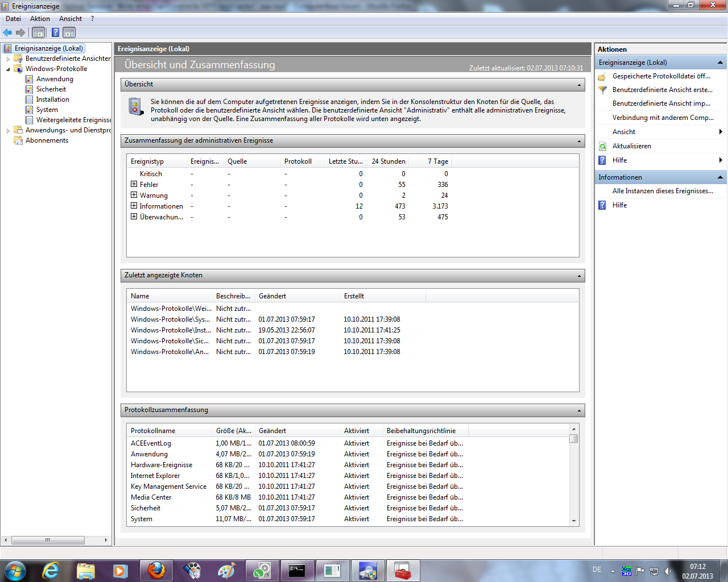Open Hilfe submenu under Ereignisanzeige (Lokal)
The height and width of the screenshot is (582, 728).
[x=661, y=160]
